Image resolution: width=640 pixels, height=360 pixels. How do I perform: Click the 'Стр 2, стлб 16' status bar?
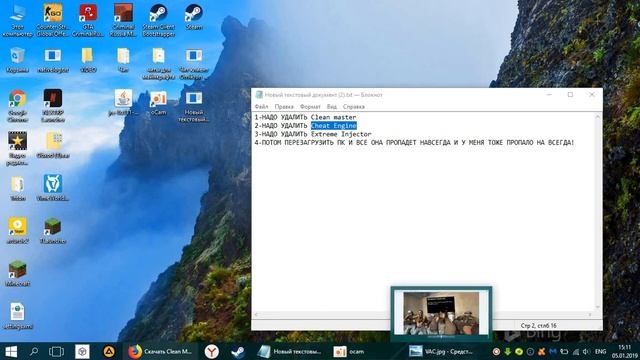coord(538,326)
